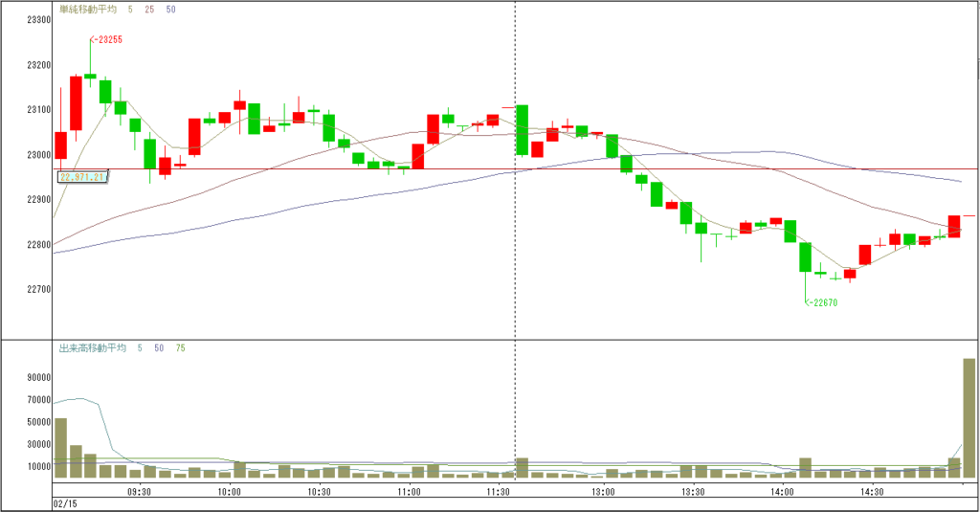Click the green candle with the 23255 high
The width and height of the screenshot is (980, 512).
coord(91,76)
